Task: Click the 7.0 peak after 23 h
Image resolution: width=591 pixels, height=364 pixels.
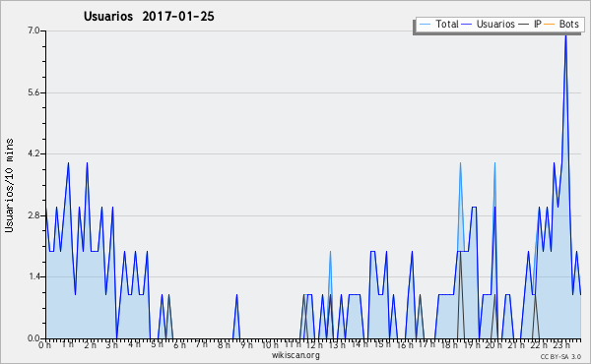Action: 565,35
